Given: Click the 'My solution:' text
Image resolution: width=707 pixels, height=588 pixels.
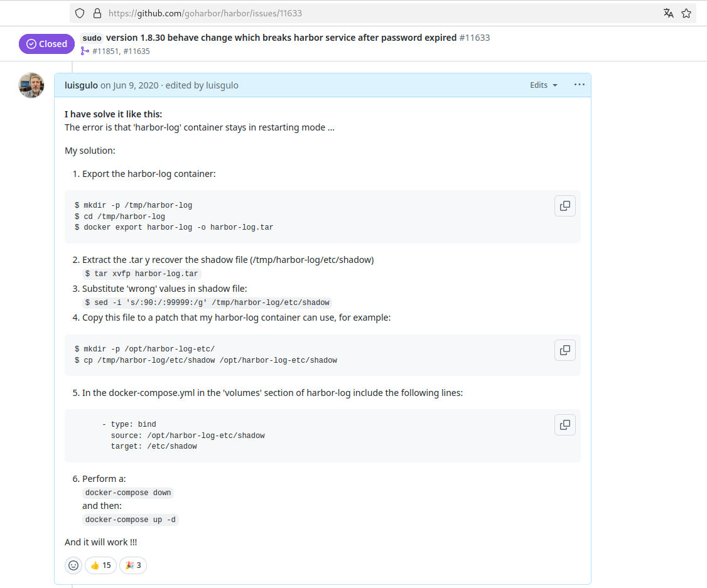Looking at the screenshot, I should 90,151.
